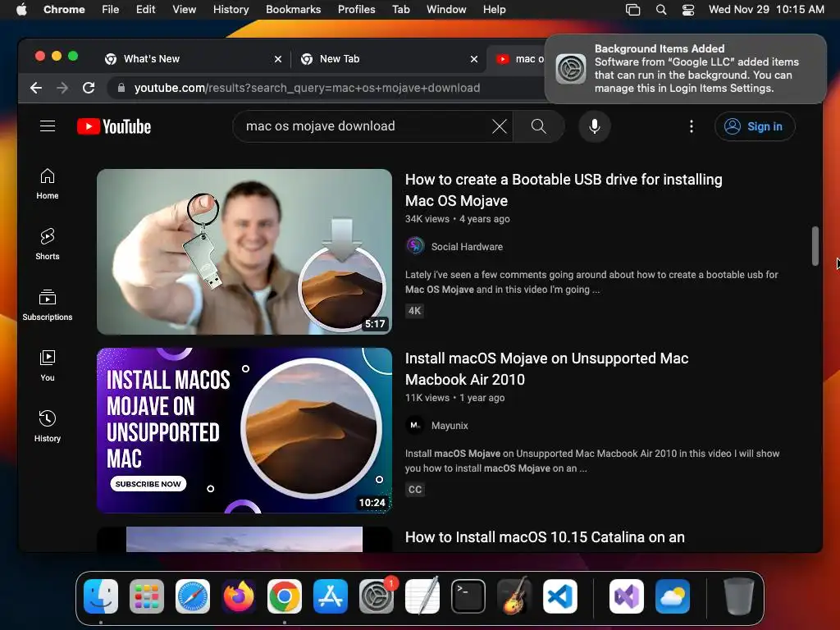Click Chrome's forward arrow
840x630 pixels.
(x=62, y=88)
